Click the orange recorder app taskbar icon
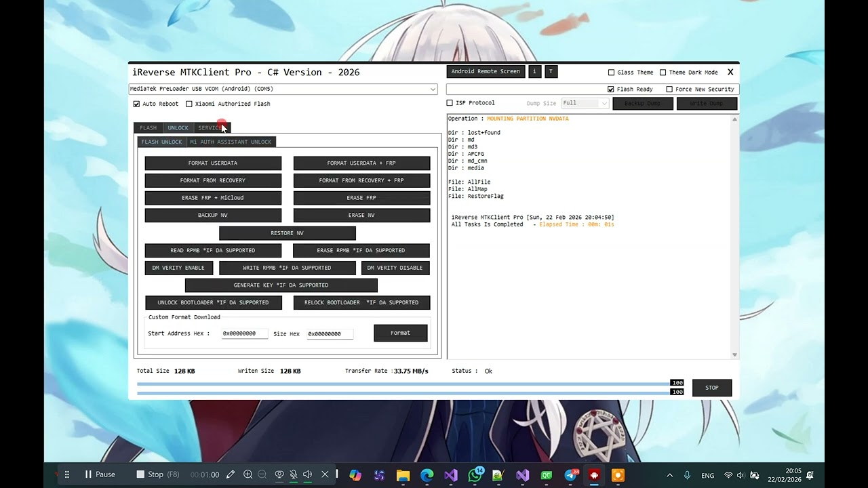This screenshot has height=488, width=868. point(618,475)
